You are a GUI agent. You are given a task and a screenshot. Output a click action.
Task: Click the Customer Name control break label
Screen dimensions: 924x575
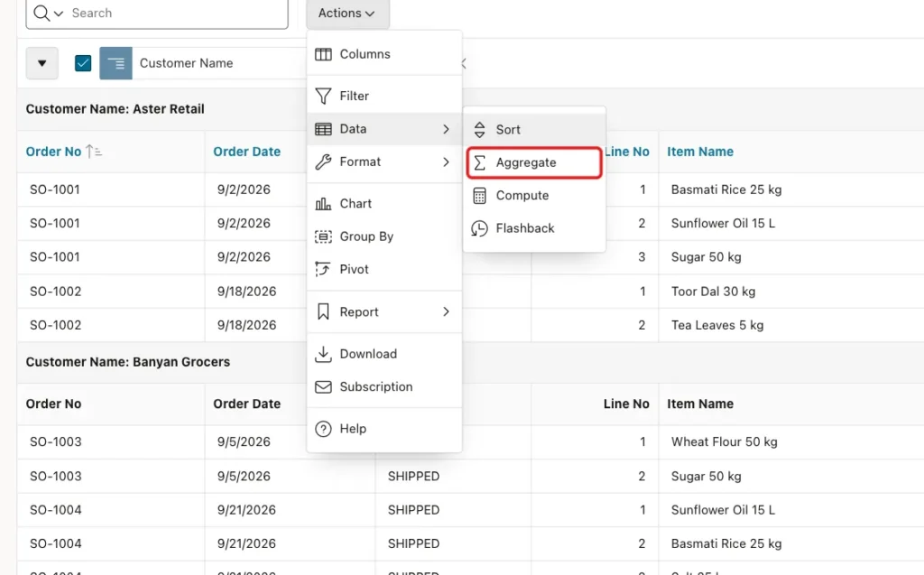coord(186,63)
